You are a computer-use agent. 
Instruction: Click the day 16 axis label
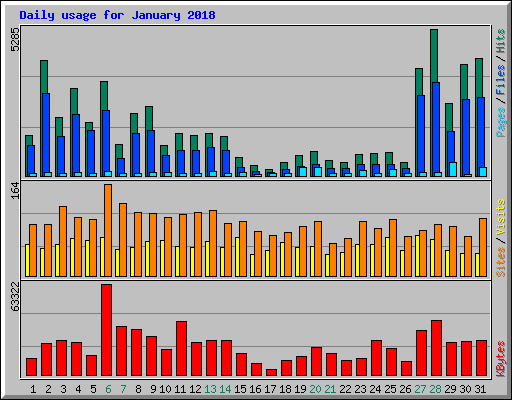coord(255,389)
